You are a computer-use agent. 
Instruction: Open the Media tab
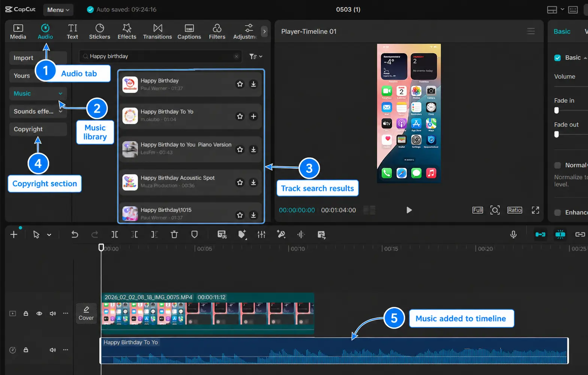point(18,31)
